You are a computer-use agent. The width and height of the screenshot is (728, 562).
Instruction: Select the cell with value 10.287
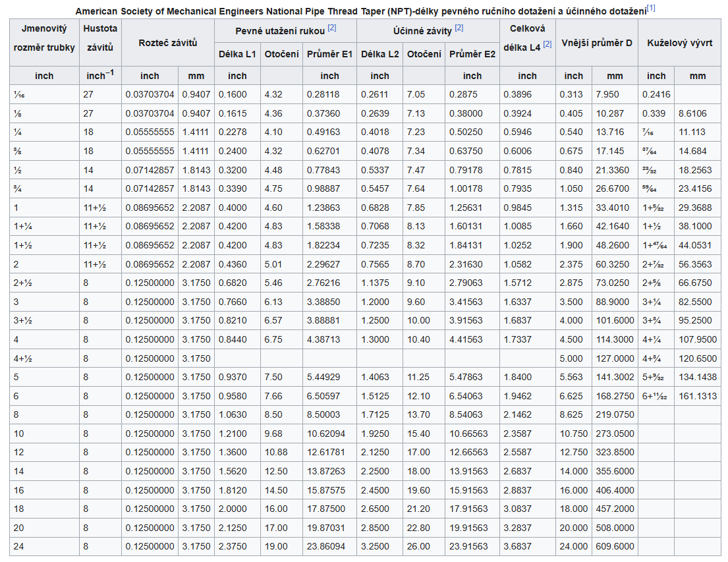click(x=615, y=113)
